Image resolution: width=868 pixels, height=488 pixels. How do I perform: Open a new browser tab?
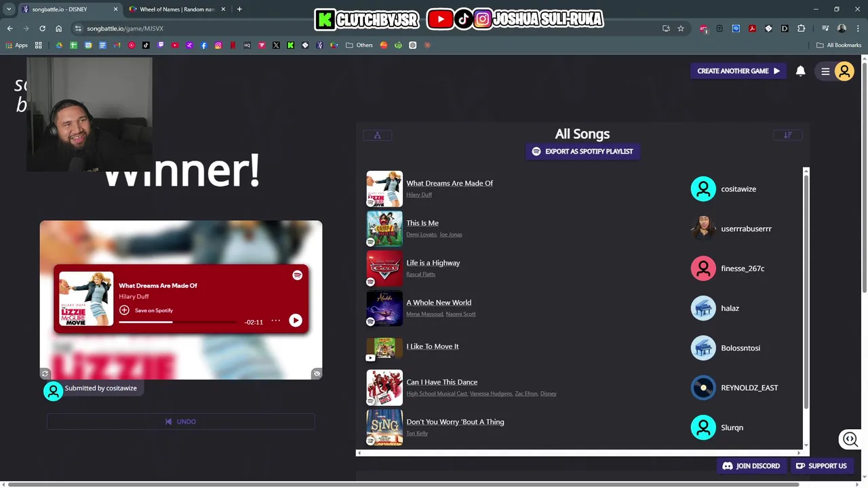[x=239, y=9]
